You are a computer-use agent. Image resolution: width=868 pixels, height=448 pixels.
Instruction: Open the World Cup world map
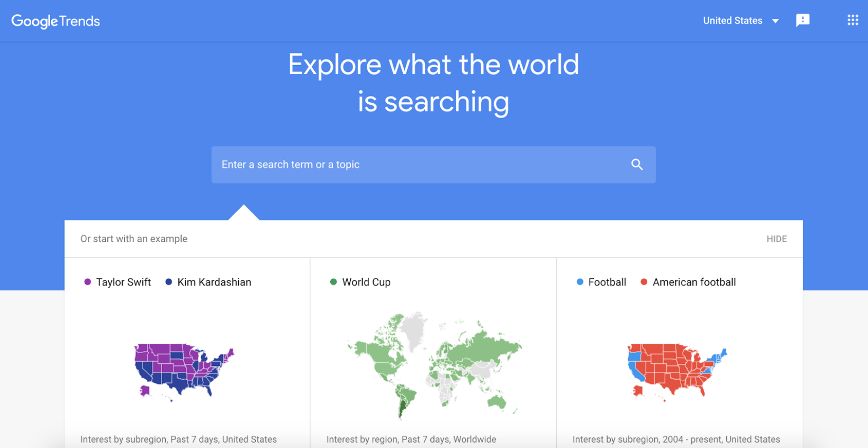pos(434,365)
